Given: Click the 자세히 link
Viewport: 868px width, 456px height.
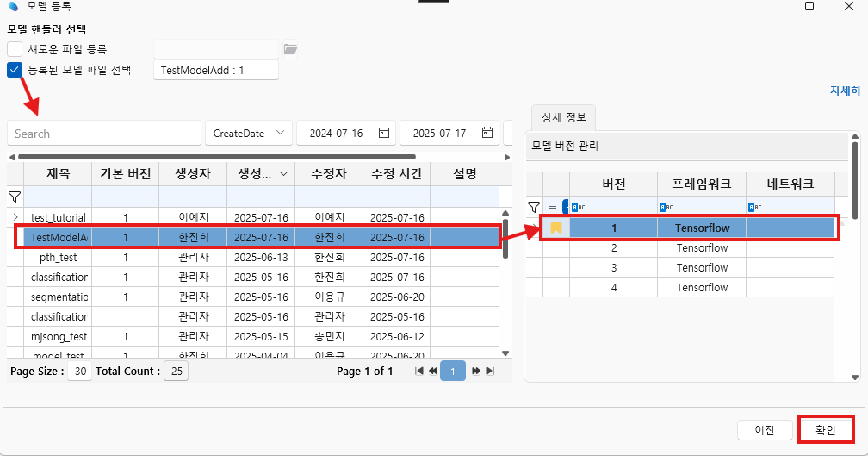Looking at the screenshot, I should click(844, 91).
